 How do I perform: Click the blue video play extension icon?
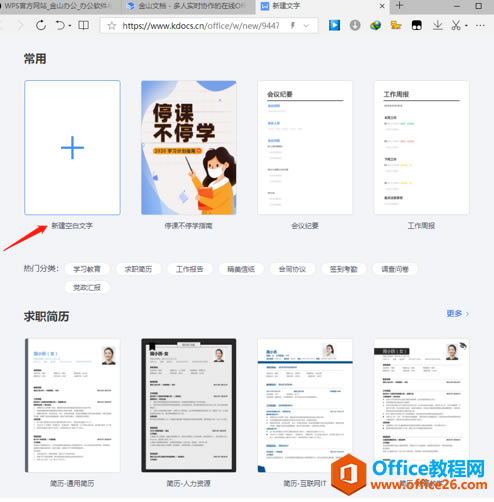click(334, 25)
